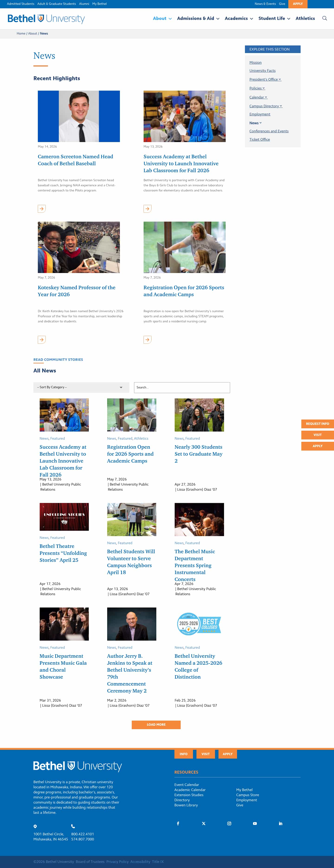Click the news Search input field
Screen dimensions: 334x868
click(182, 387)
